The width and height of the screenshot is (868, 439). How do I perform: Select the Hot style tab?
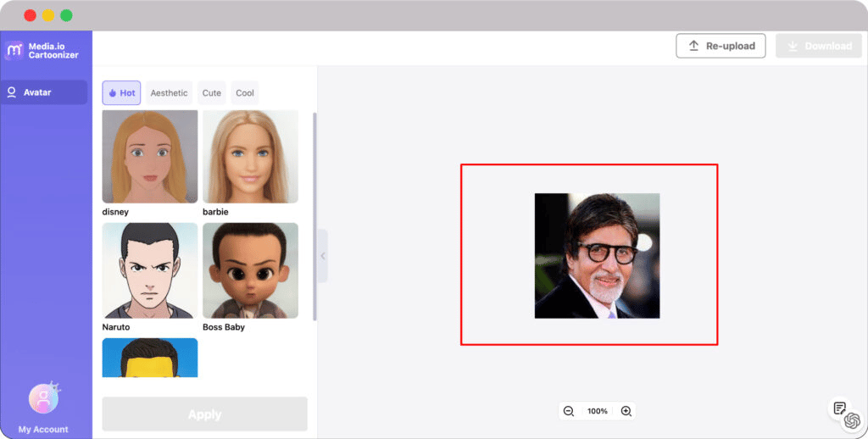[121, 93]
